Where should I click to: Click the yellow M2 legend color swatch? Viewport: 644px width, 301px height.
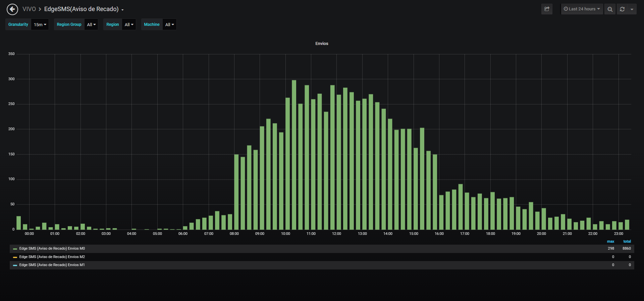[15, 257]
